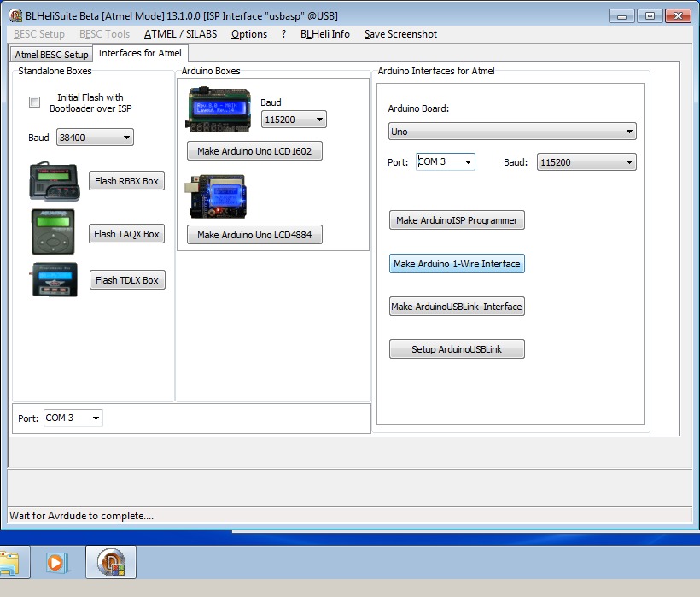Open the file explorer taskbar icon

(x=10, y=562)
